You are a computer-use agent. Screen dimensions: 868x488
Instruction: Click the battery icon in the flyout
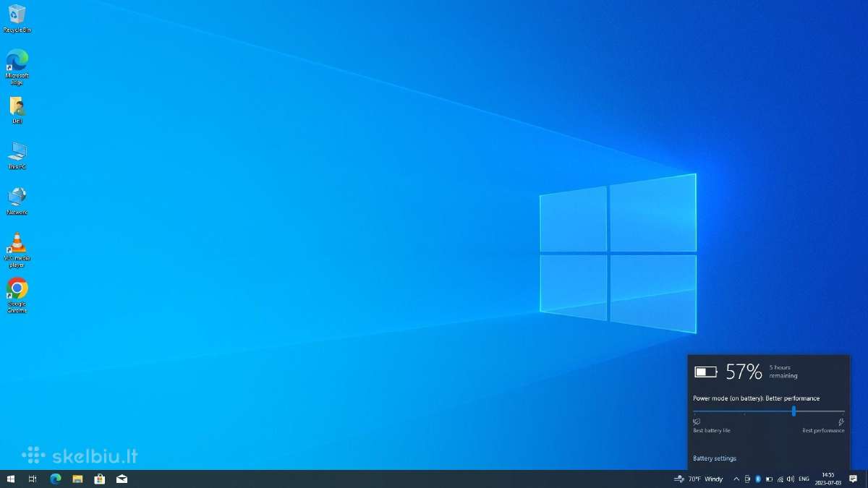coord(705,372)
